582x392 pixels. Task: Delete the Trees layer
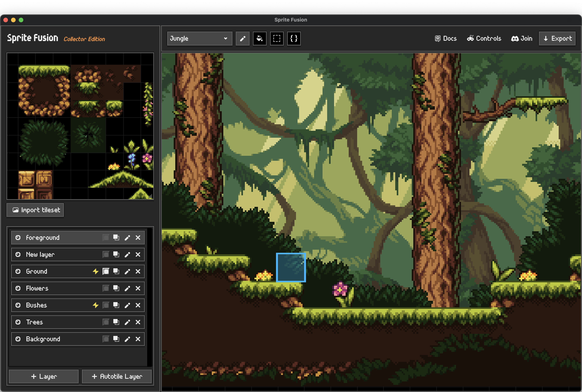138,322
